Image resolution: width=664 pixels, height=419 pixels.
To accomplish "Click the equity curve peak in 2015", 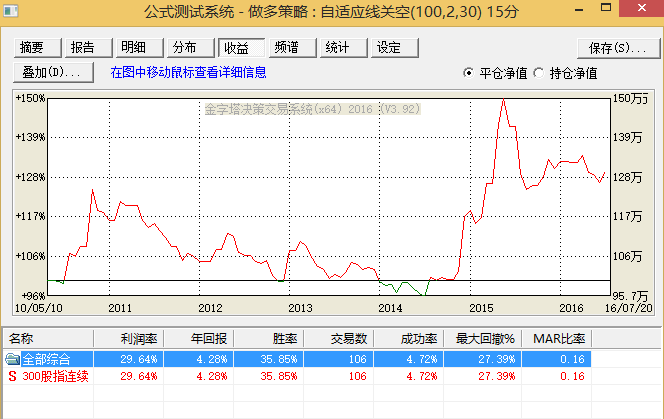I will click(x=502, y=99).
